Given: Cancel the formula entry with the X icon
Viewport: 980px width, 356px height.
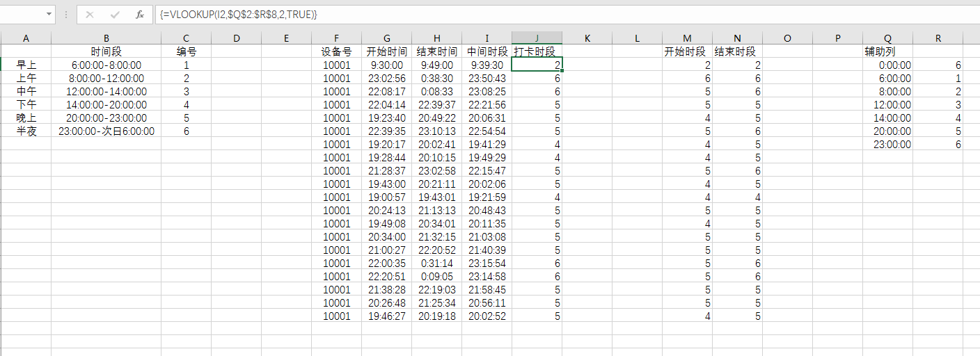Looking at the screenshot, I should pos(90,14).
